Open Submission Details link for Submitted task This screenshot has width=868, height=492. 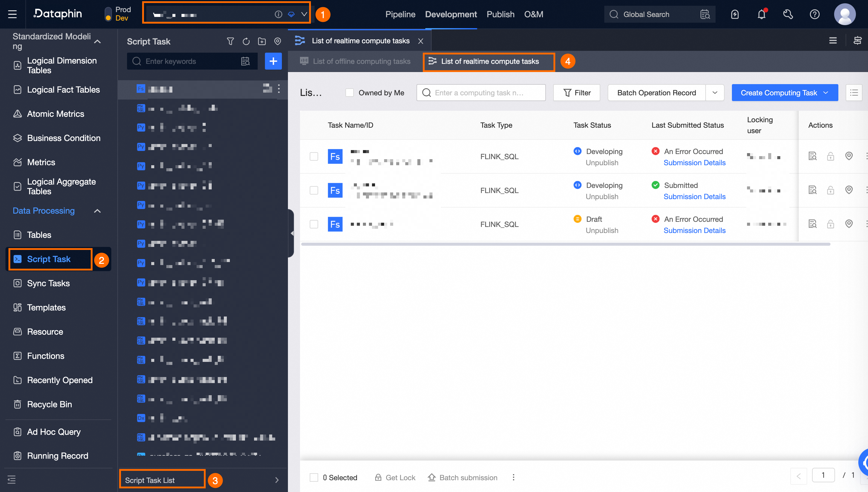coord(694,196)
